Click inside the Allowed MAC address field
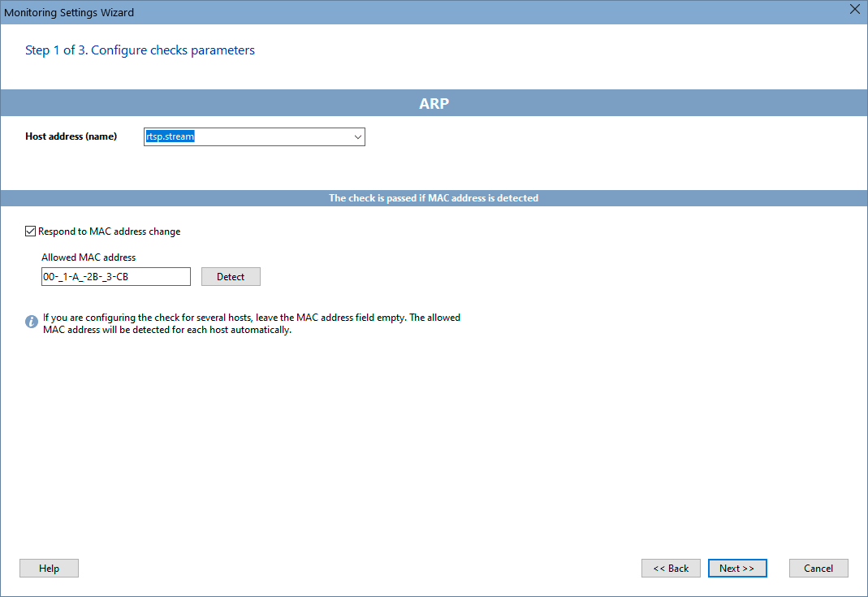The width and height of the screenshot is (868, 597). click(116, 276)
